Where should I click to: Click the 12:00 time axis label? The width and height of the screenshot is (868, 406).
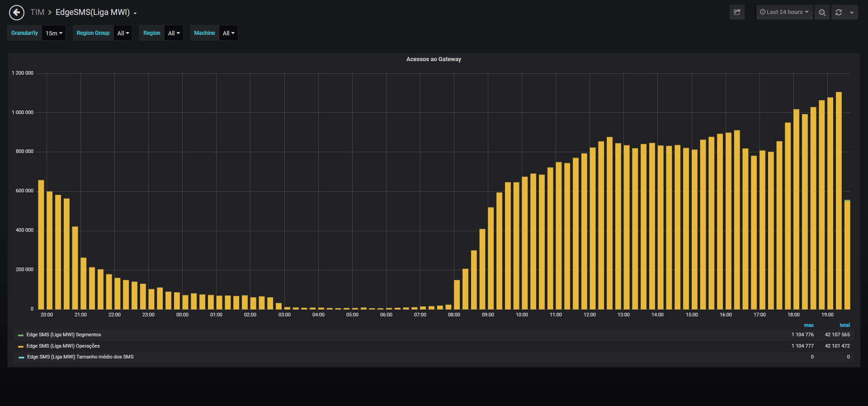590,315
